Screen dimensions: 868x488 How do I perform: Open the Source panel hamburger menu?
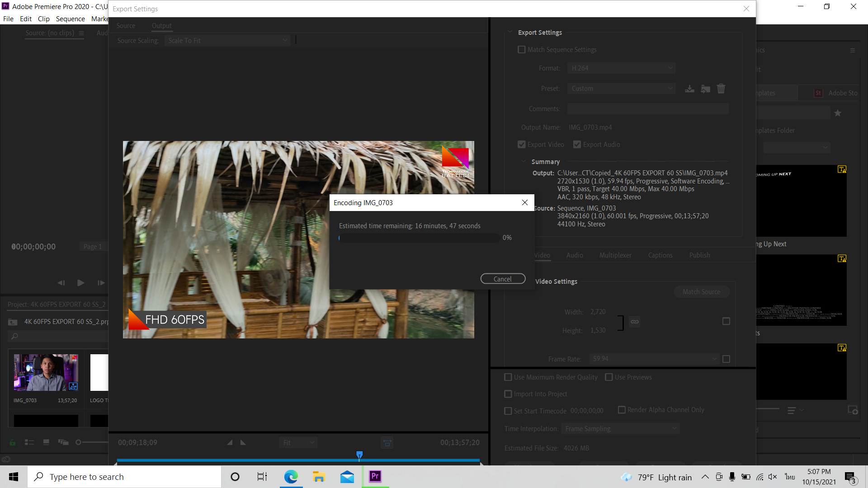81,33
